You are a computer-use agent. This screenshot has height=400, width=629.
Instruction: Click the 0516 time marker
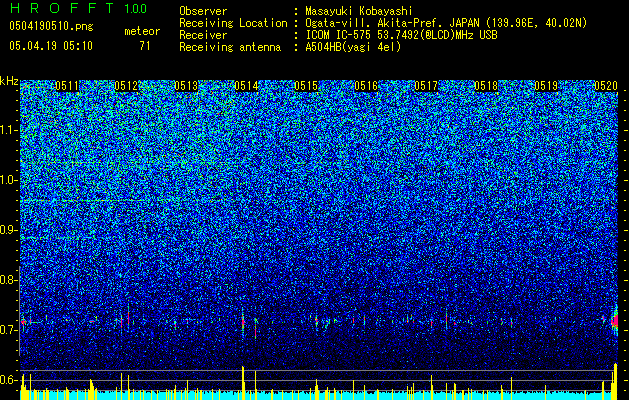(366, 86)
